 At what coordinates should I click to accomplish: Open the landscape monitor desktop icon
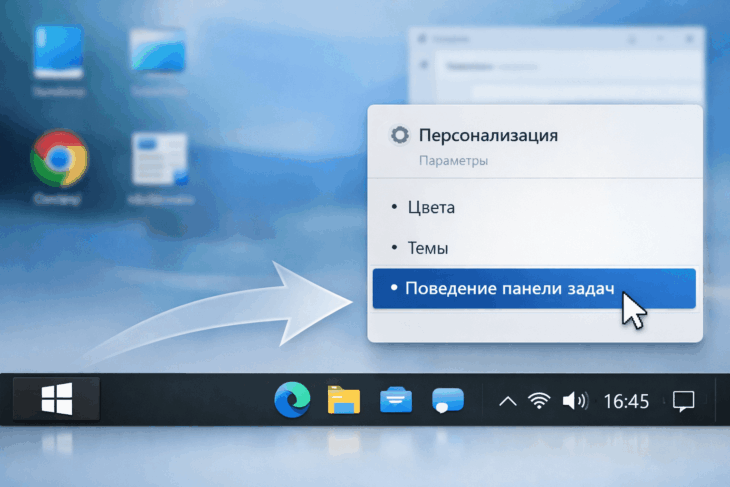pos(158,50)
